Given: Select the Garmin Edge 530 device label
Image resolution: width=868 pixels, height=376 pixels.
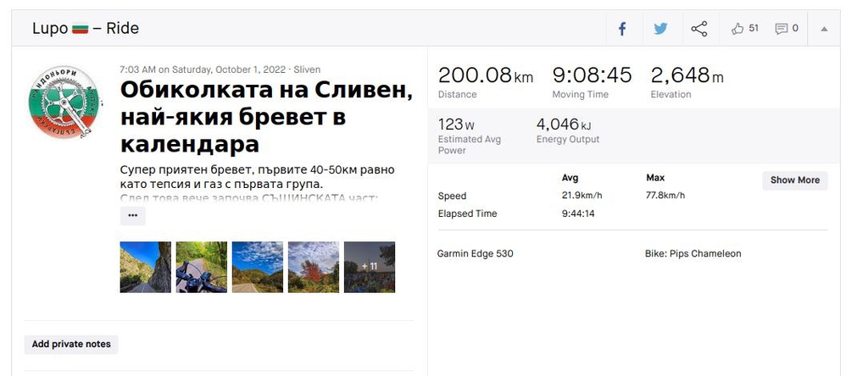Looking at the screenshot, I should click(475, 254).
